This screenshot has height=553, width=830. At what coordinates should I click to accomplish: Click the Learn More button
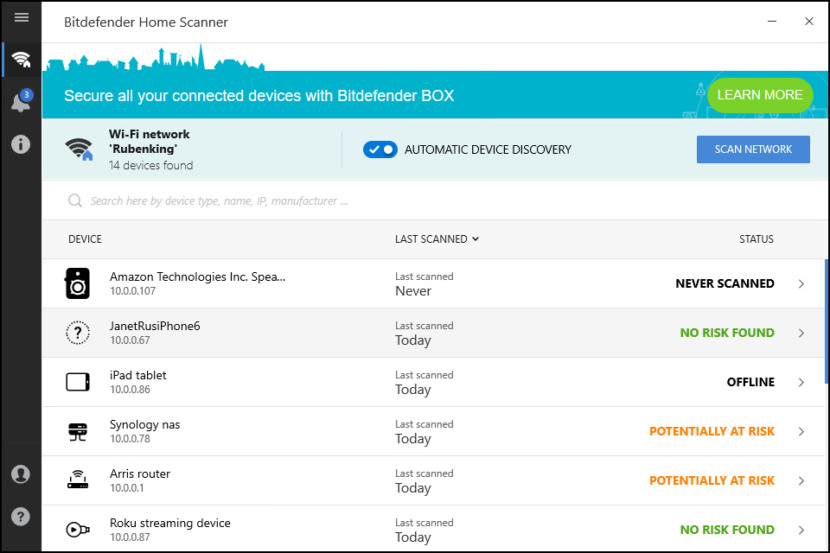pos(759,95)
